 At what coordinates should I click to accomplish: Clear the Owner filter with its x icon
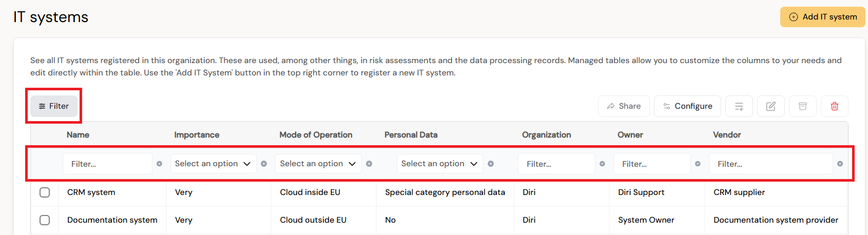click(698, 164)
